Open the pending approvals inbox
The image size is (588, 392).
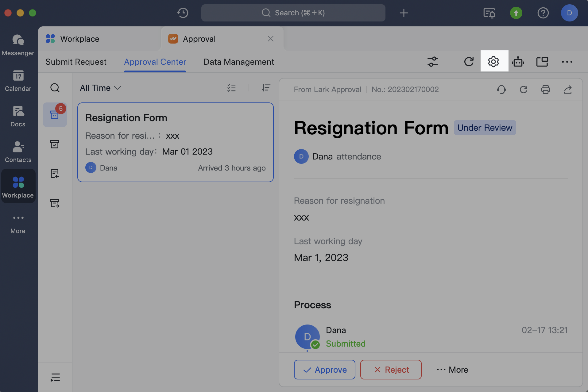coord(55,115)
